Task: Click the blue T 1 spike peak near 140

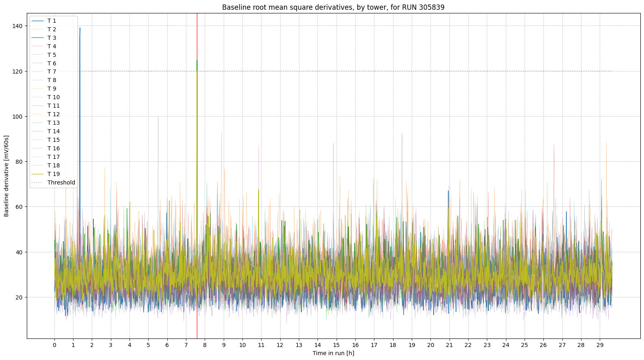Action: (80, 28)
